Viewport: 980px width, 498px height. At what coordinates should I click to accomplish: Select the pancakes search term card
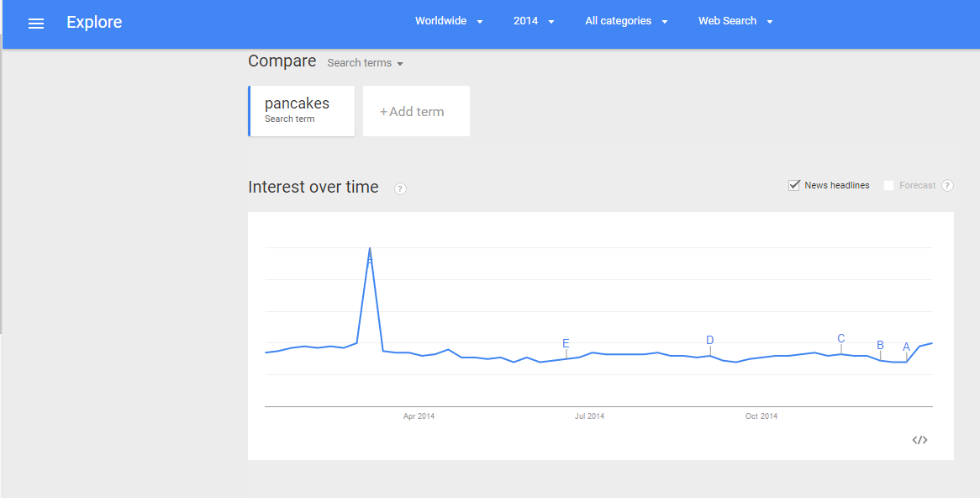[301, 111]
